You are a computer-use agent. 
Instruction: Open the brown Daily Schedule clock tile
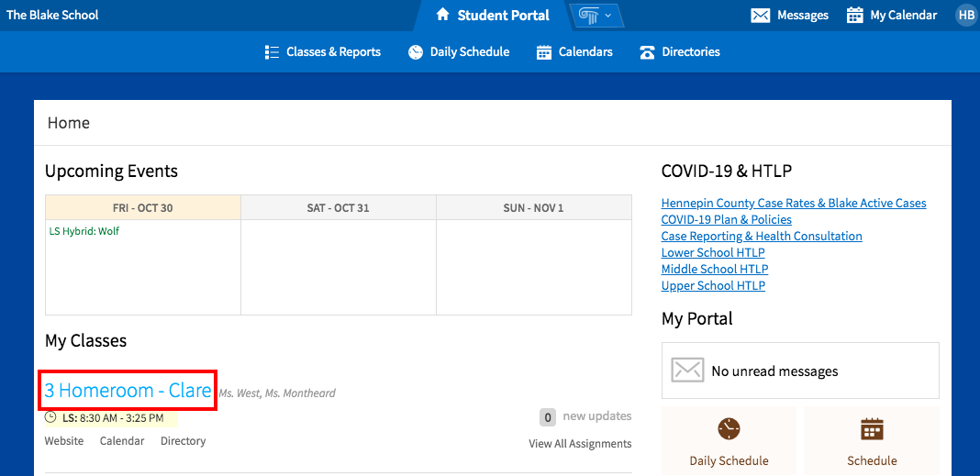[729, 442]
